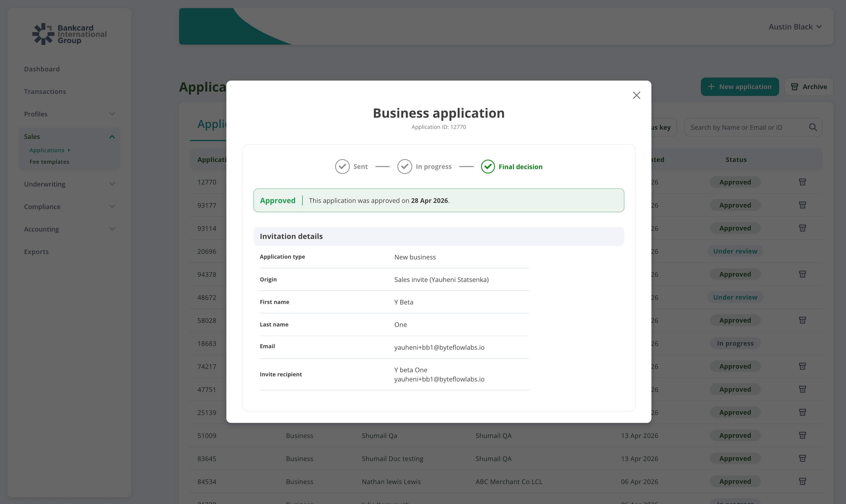The width and height of the screenshot is (846, 504).
Task: Click the search magnifier icon
Action: pyautogui.click(x=813, y=127)
